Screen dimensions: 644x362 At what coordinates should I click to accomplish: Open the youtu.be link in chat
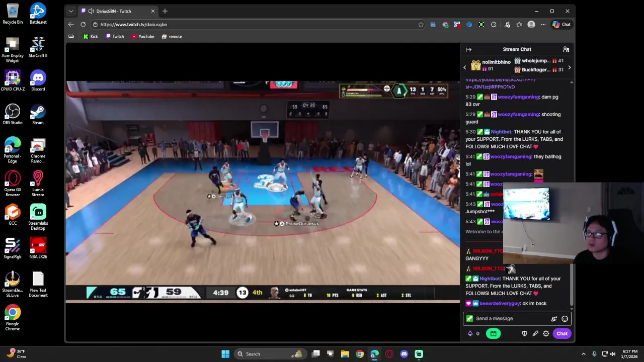click(500, 83)
